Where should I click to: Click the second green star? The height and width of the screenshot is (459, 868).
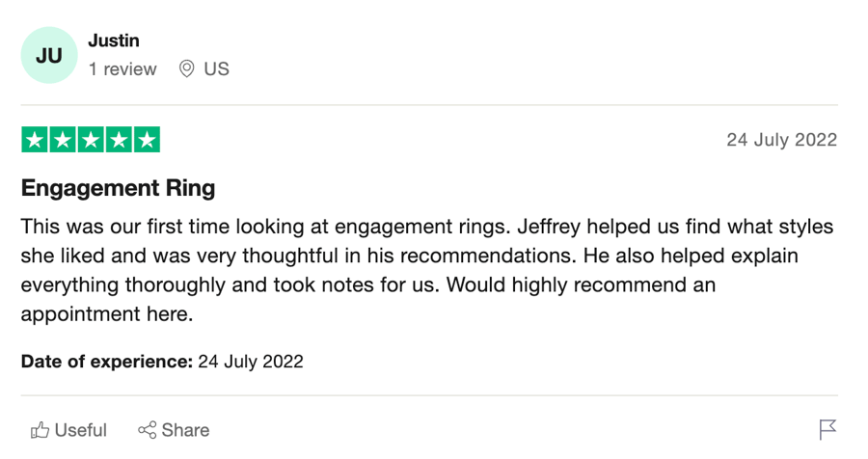pyautogui.click(x=63, y=140)
